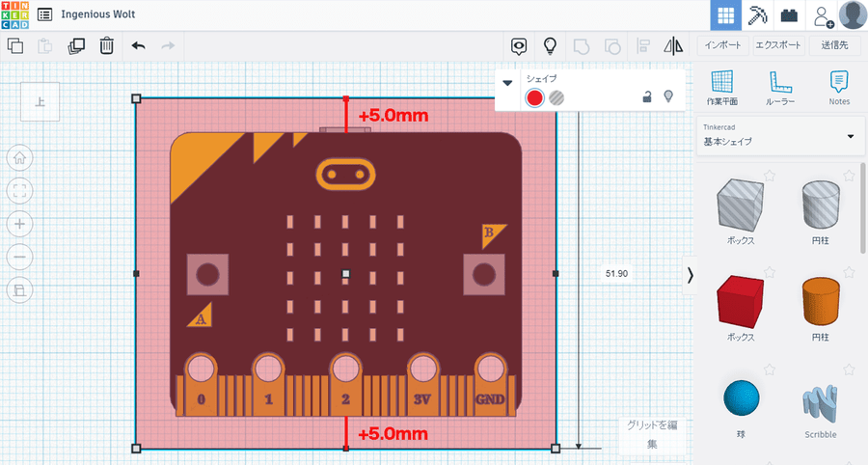Click the 送信先 button
Viewport: 868px width, 465px height.
tap(834, 45)
